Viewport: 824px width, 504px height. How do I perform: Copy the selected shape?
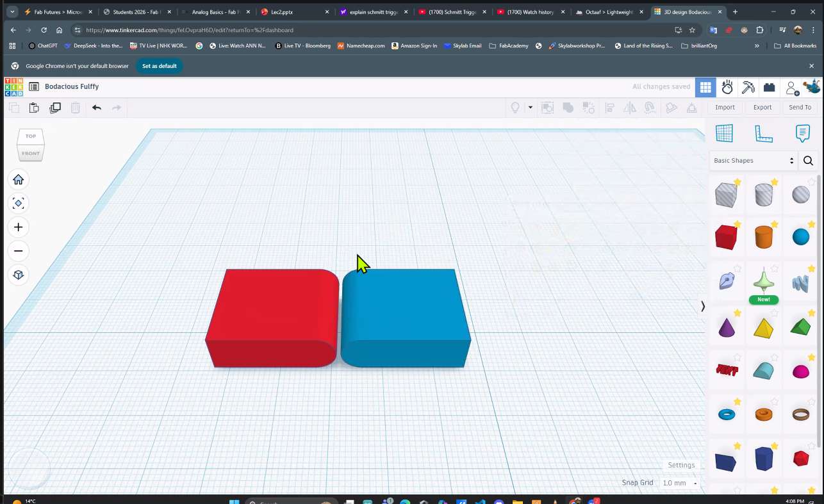pyautogui.click(x=13, y=108)
